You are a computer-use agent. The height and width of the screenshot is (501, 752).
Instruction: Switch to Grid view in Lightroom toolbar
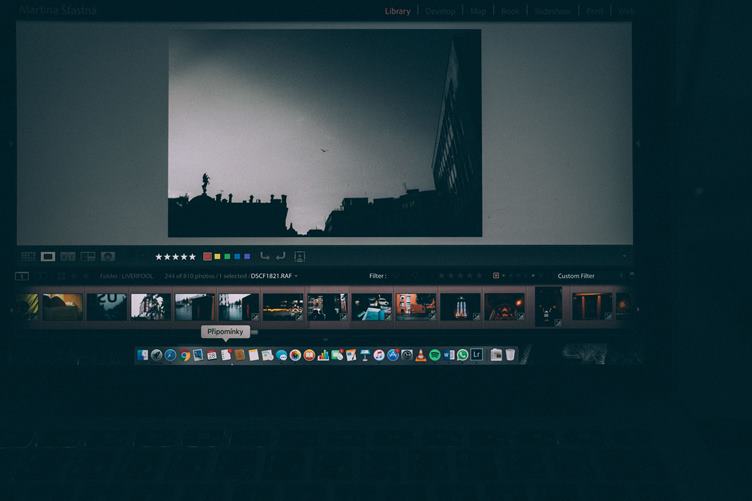coord(28,256)
